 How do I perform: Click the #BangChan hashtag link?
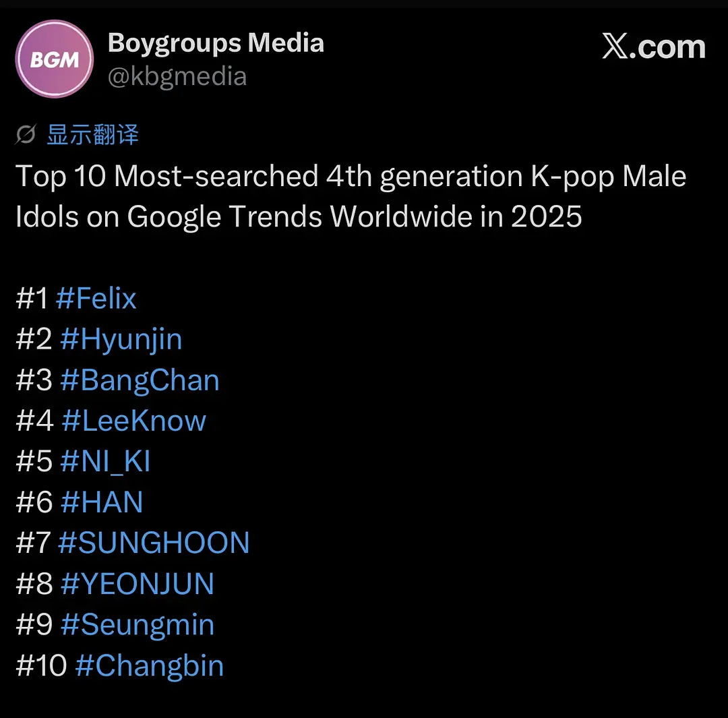point(140,380)
